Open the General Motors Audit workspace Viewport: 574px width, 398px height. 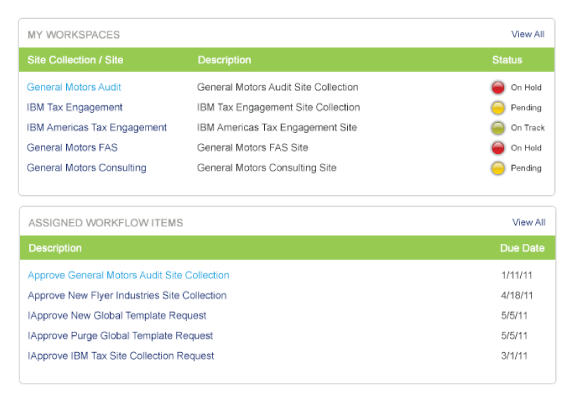pos(74,87)
